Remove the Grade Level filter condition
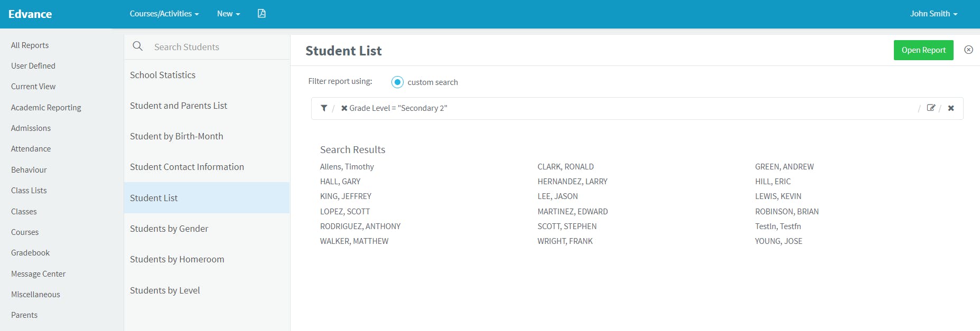The width and height of the screenshot is (980, 331). click(x=344, y=108)
